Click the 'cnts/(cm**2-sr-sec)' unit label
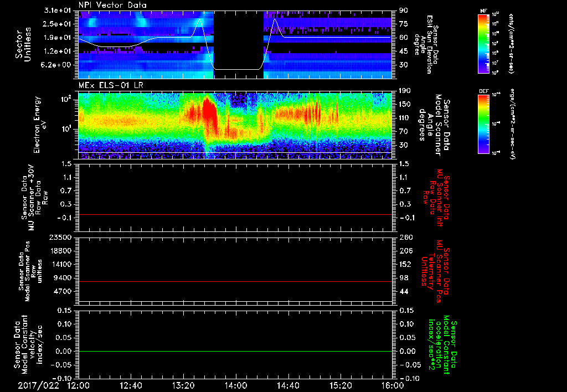This screenshot has height=392, width=567. 511,43
